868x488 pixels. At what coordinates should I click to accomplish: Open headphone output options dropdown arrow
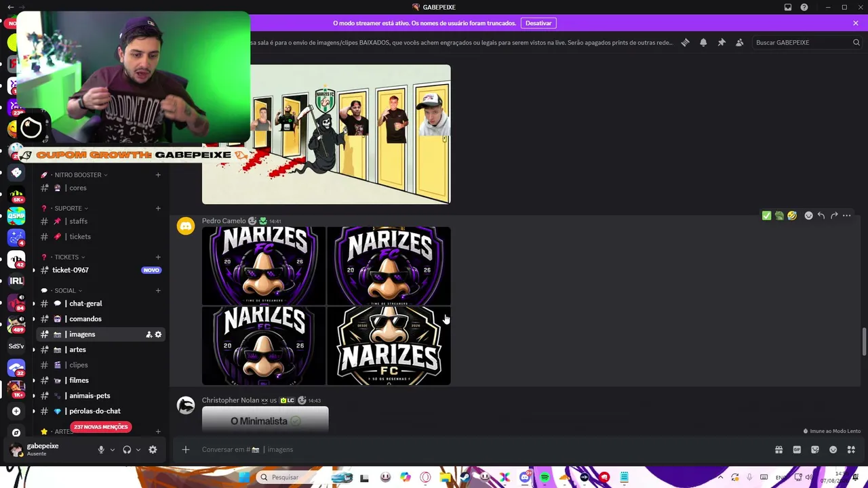coord(138,449)
